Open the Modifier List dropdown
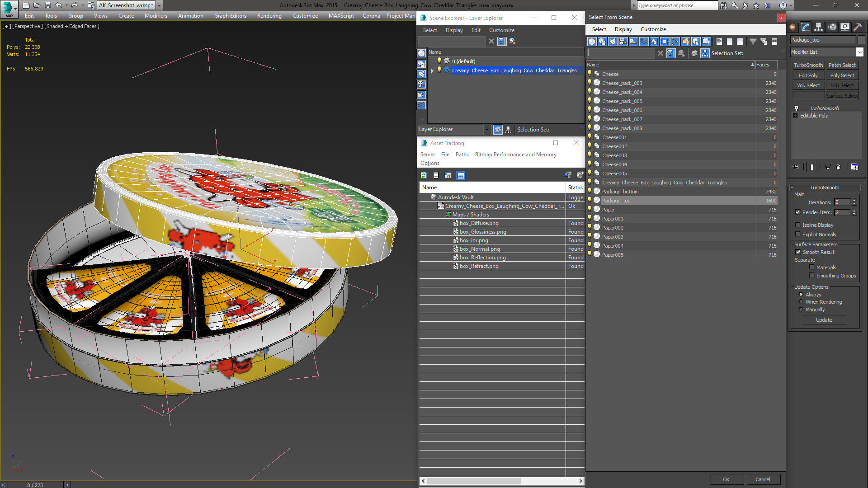The image size is (868, 488). [860, 52]
